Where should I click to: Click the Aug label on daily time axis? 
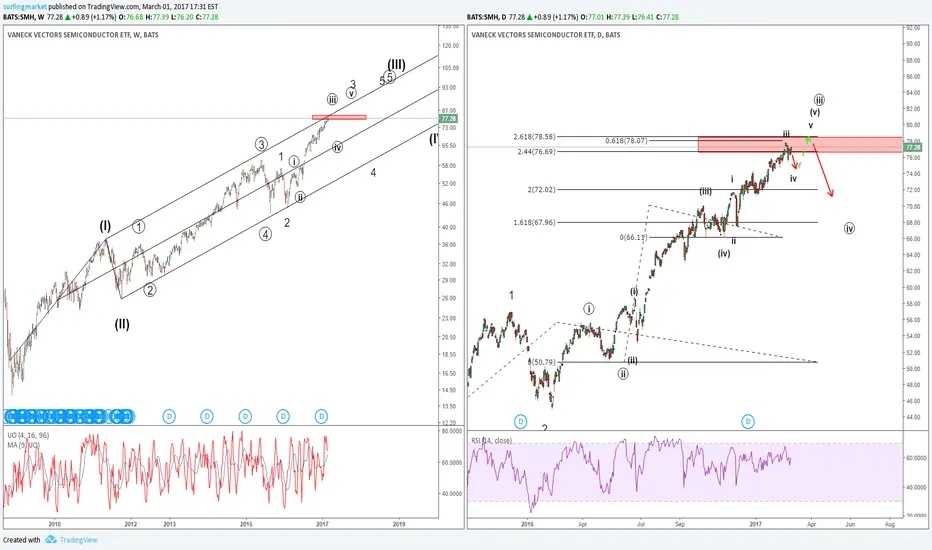click(889, 524)
